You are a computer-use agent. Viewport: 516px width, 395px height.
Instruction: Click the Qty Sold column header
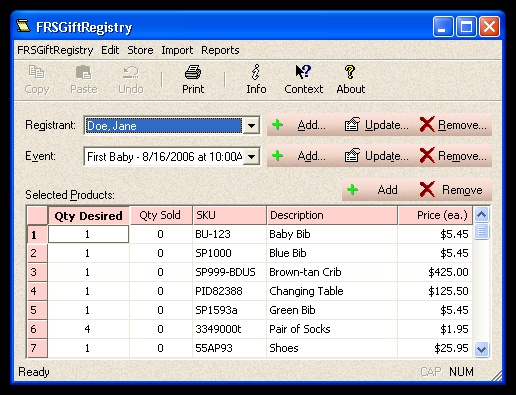click(x=160, y=215)
